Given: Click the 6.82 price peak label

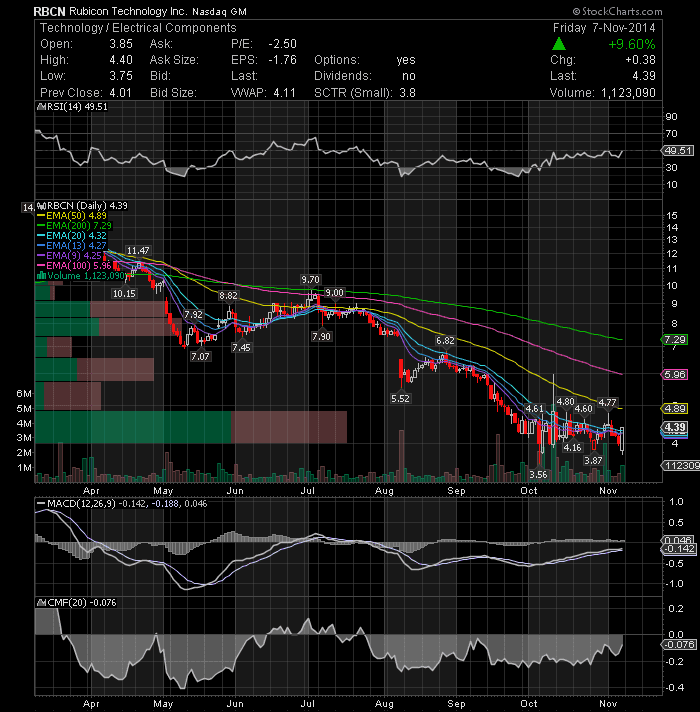Looking at the screenshot, I should [445, 341].
